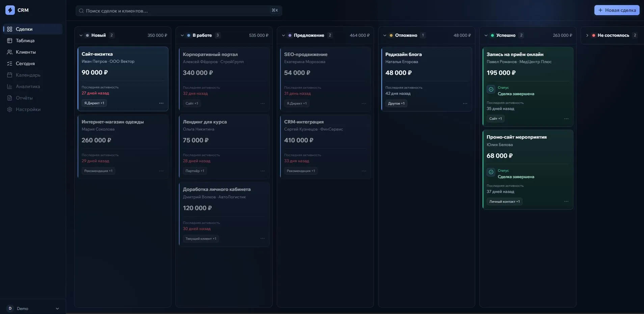Collapse the В работе column
This screenshot has height=314, width=644.
pyautogui.click(x=182, y=35)
